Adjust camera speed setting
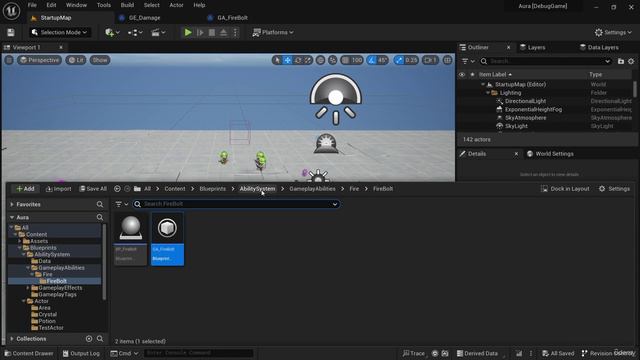640x360 pixels. coord(430,60)
